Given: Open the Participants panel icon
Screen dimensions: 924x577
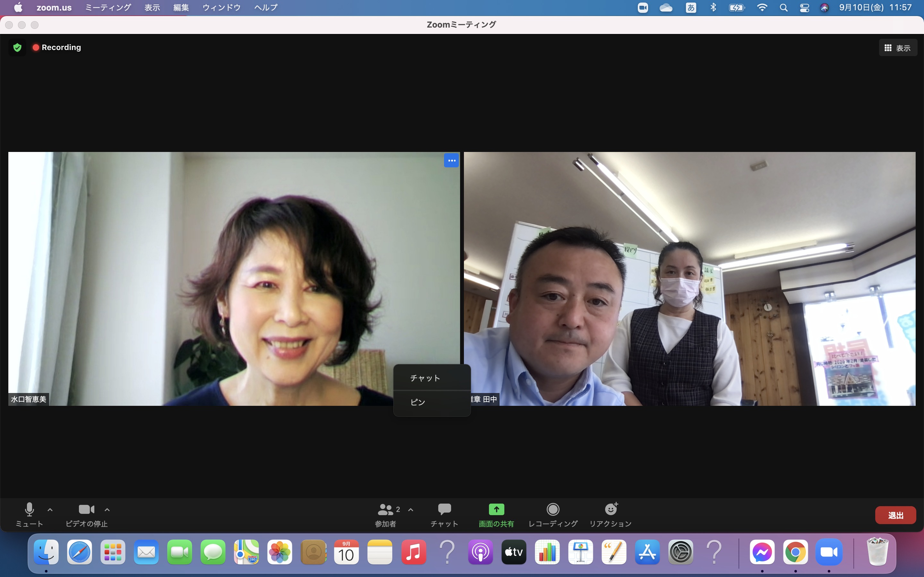Looking at the screenshot, I should (x=385, y=509).
